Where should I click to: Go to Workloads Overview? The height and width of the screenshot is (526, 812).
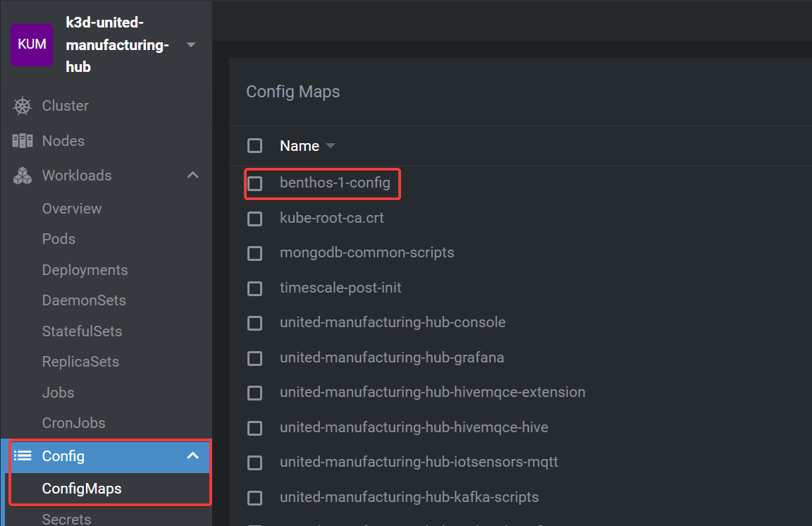(72, 209)
